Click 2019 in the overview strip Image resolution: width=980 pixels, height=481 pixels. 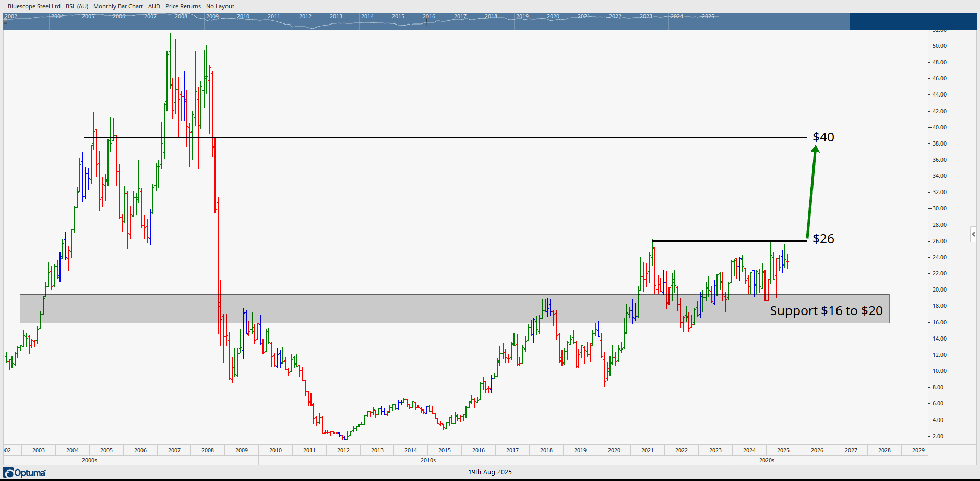(522, 16)
